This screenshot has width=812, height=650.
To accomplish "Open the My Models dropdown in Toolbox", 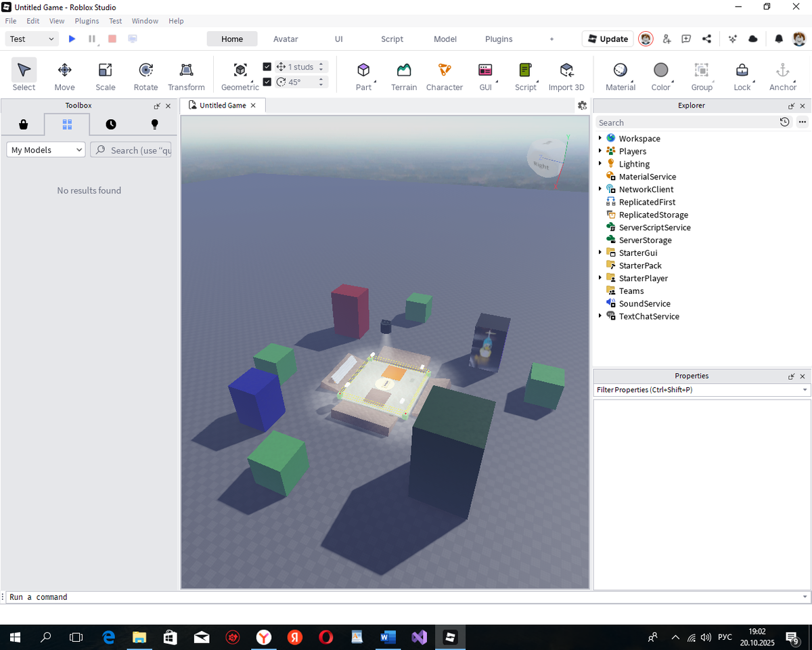I will tap(45, 149).
